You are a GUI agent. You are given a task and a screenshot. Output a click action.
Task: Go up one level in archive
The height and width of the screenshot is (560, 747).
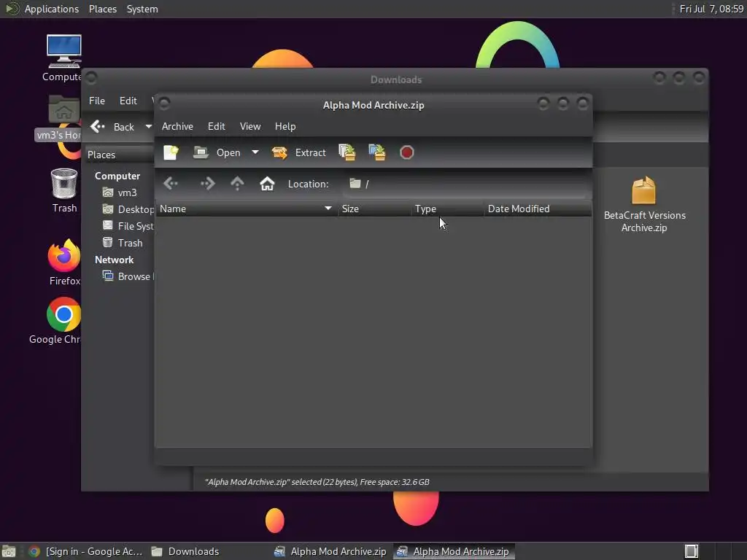237,183
